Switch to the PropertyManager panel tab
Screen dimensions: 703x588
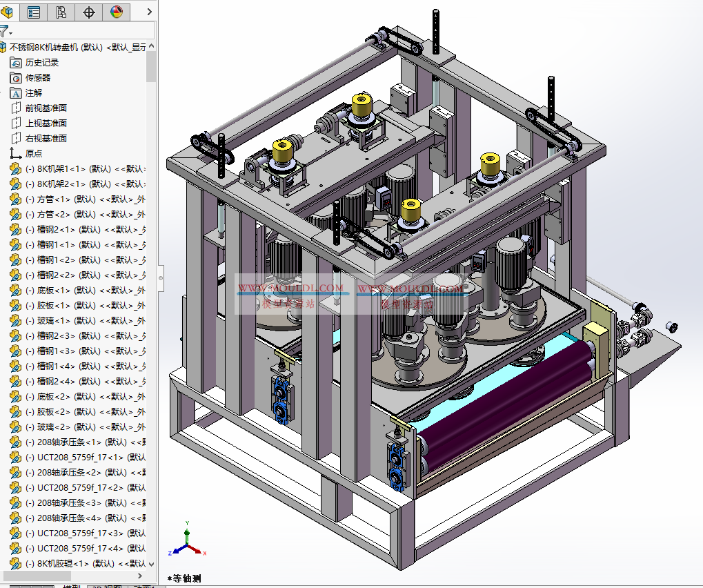point(33,12)
